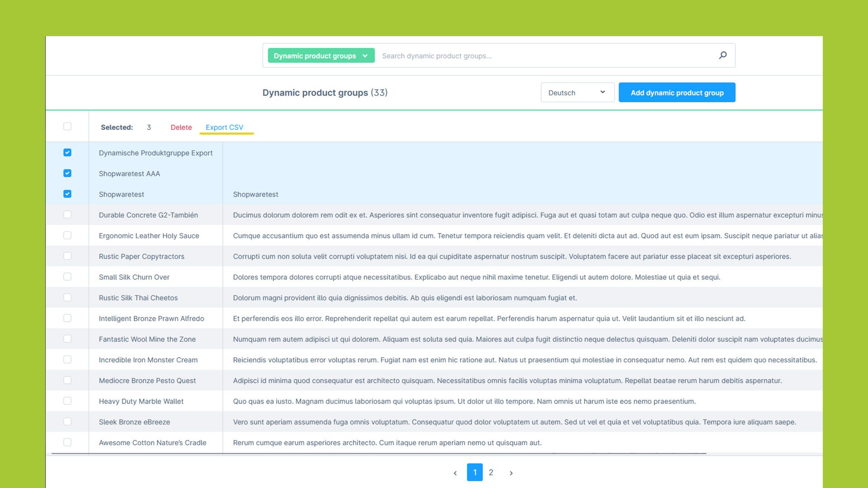This screenshot has height=488, width=868.
Task: Go to next page arrow
Action: click(x=511, y=473)
